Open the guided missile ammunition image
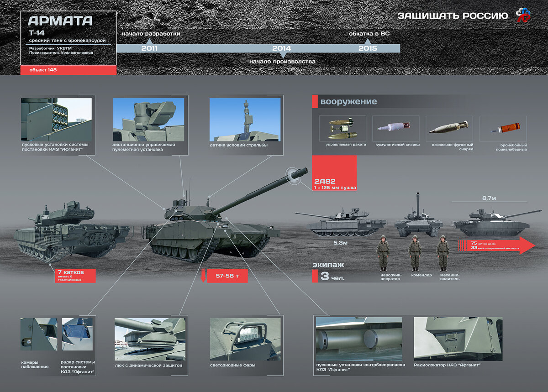This screenshot has width=548, height=392. [342, 128]
